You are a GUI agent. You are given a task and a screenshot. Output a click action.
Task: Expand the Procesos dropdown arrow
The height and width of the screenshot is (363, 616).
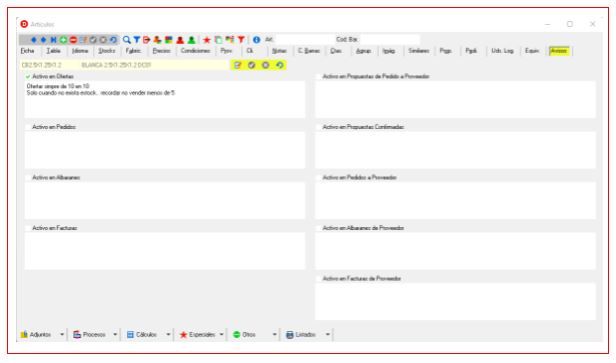click(115, 335)
